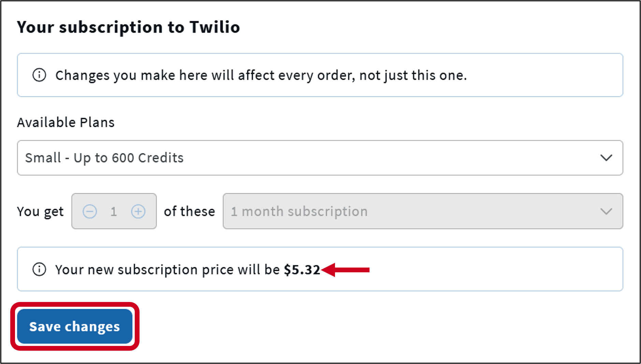Decrease the quantity with the minus stepper

[90, 211]
